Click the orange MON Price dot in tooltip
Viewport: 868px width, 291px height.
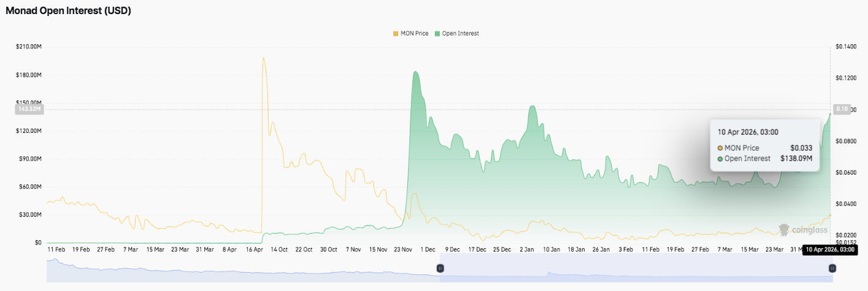[x=720, y=148]
